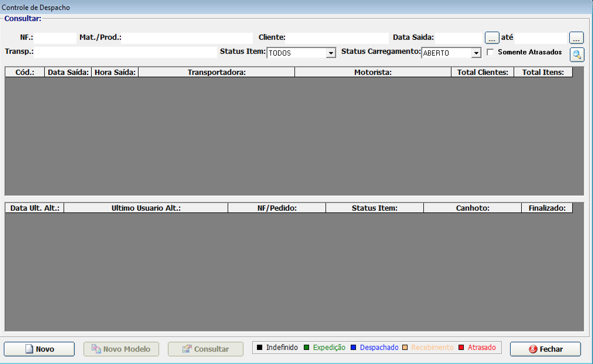Click the magnifier search icon button

coord(577,55)
